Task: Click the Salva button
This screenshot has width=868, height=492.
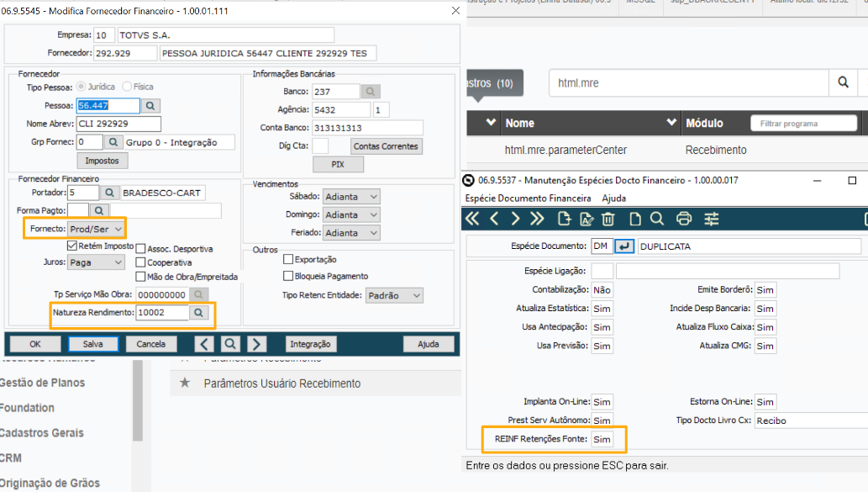Action: 93,344
